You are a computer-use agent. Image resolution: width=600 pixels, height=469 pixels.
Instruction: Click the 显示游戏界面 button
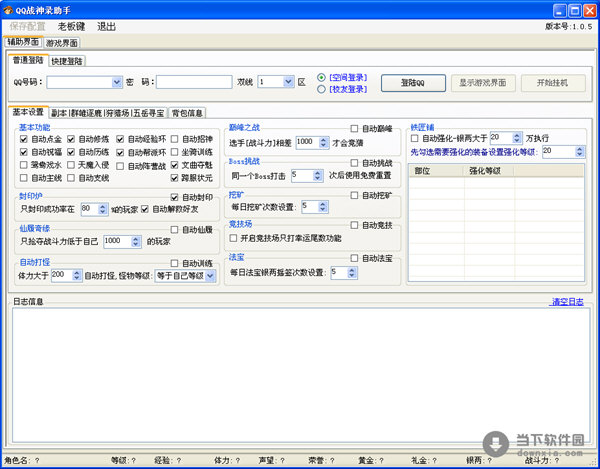483,83
